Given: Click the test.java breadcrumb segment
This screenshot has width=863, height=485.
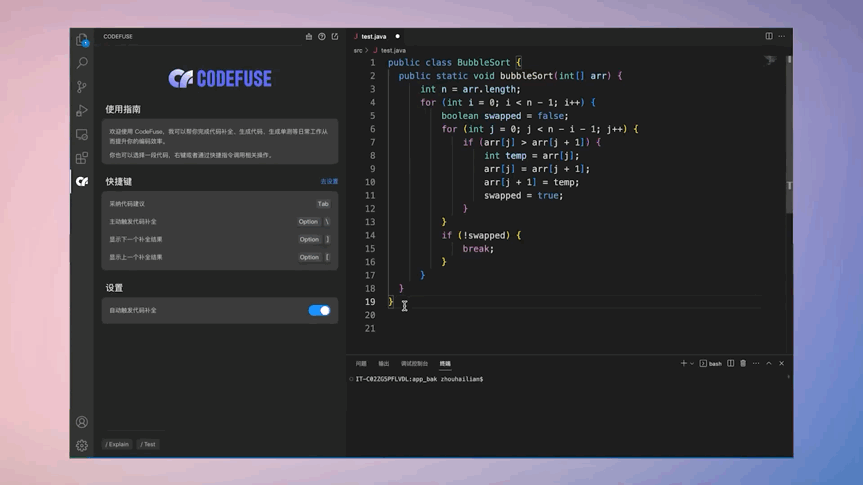Looking at the screenshot, I should point(393,50).
